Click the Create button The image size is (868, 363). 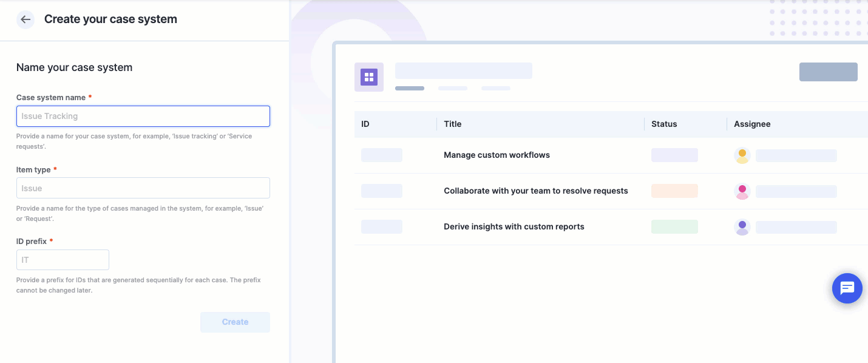click(235, 322)
